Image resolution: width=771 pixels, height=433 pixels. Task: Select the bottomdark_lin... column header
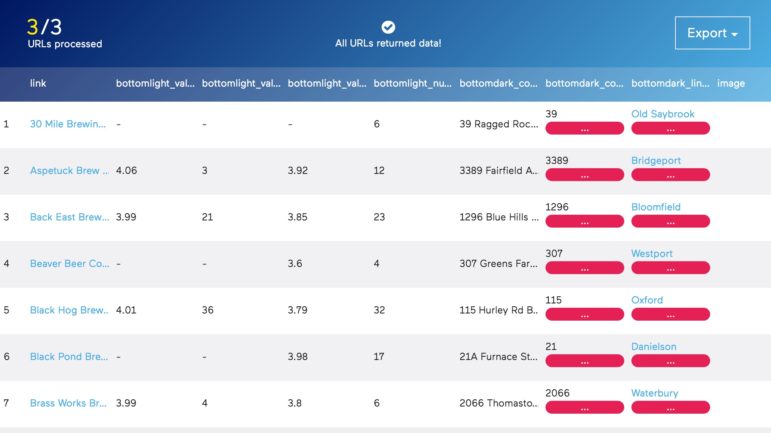point(670,84)
